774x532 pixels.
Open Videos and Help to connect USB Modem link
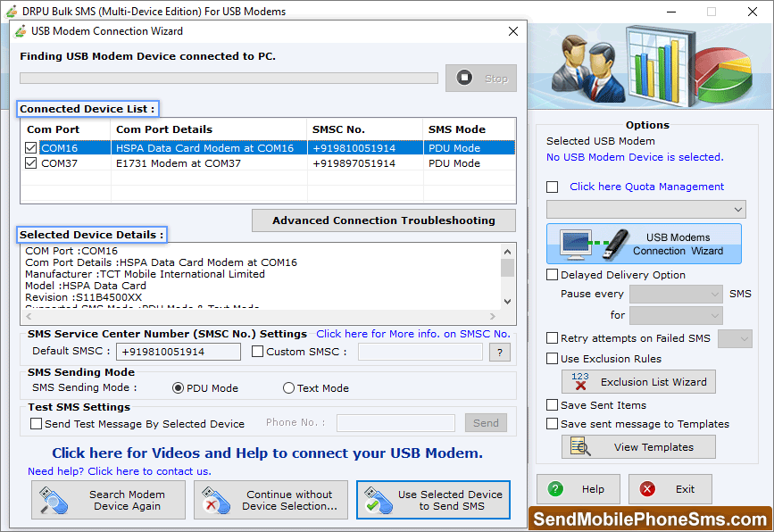(x=267, y=453)
